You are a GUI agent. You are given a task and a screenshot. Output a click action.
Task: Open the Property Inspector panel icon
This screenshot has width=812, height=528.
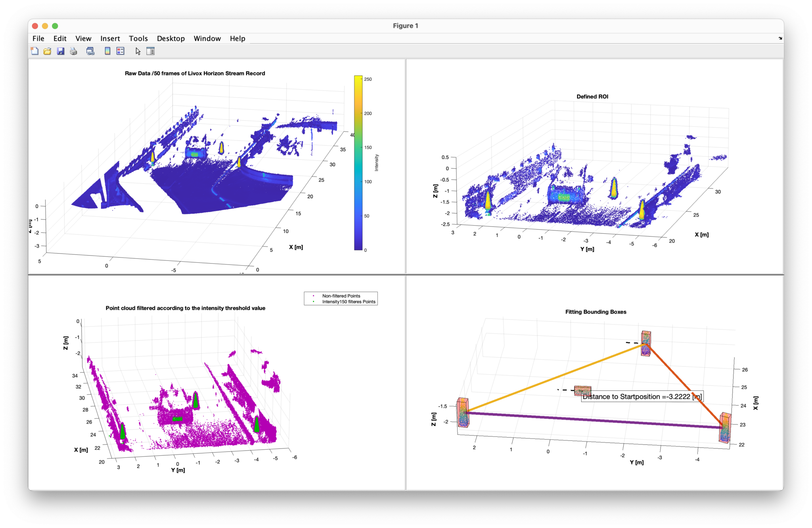(x=151, y=51)
